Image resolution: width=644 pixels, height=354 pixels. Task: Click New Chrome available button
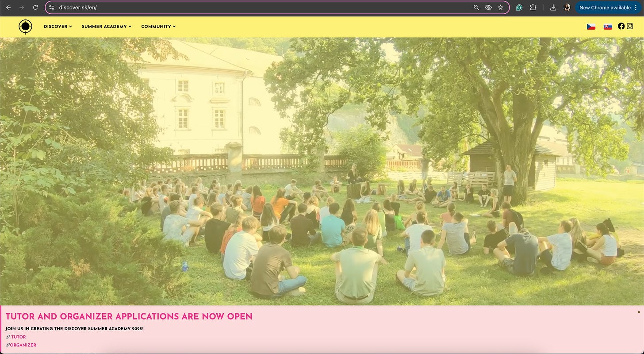tap(605, 8)
